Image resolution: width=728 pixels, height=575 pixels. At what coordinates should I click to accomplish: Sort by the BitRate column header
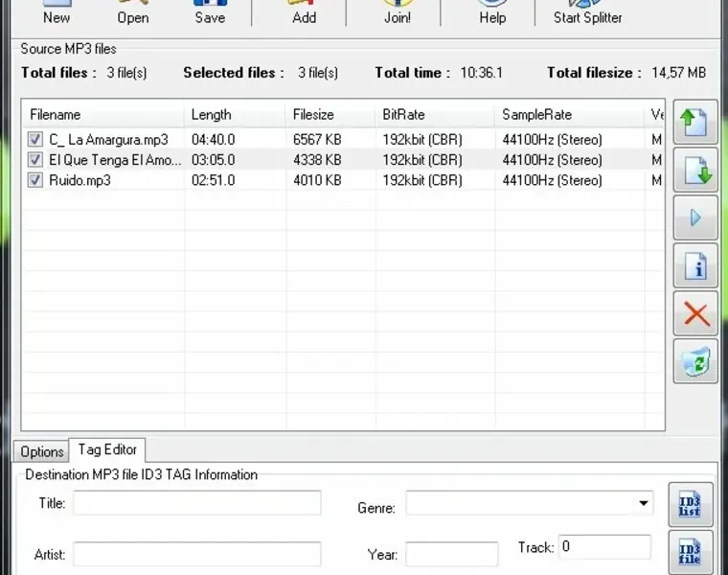435,115
